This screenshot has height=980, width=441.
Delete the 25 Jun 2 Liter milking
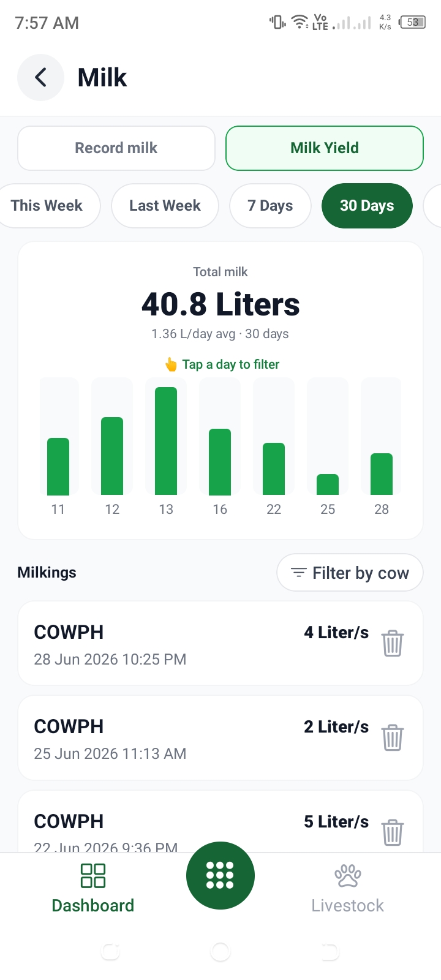[392, 737]
